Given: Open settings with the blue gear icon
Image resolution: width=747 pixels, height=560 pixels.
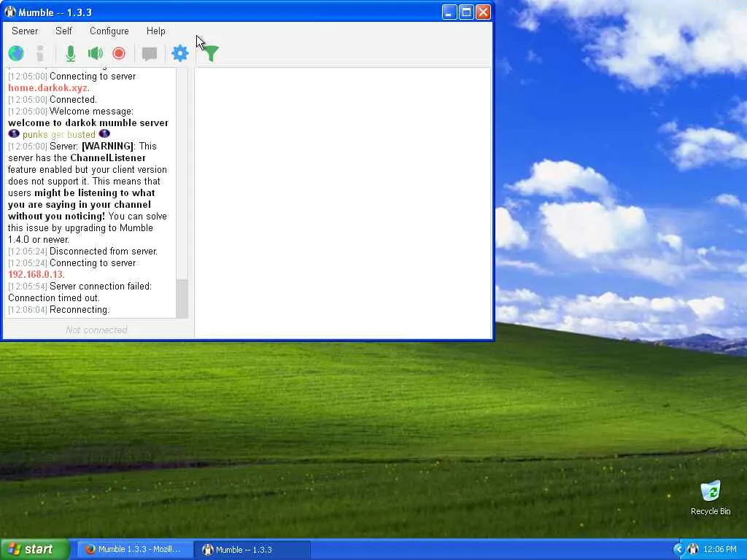Looking at the screenshot, I should tap(180, 53).
